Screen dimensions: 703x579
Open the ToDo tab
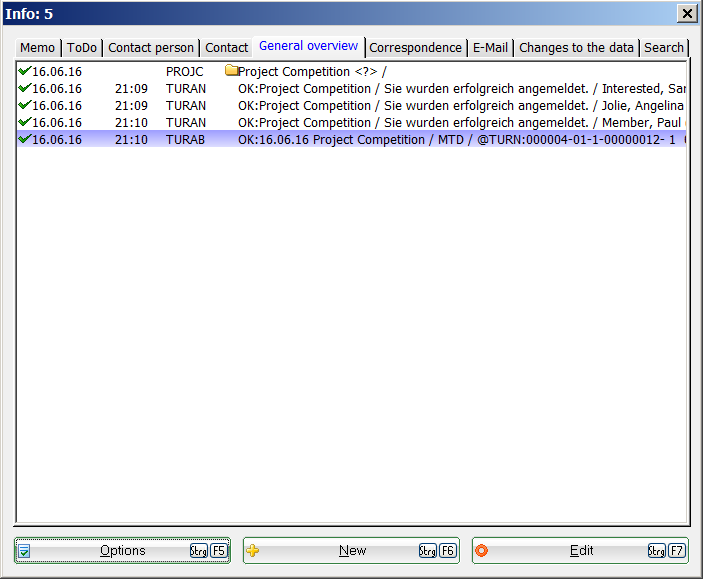pos(82,48)
